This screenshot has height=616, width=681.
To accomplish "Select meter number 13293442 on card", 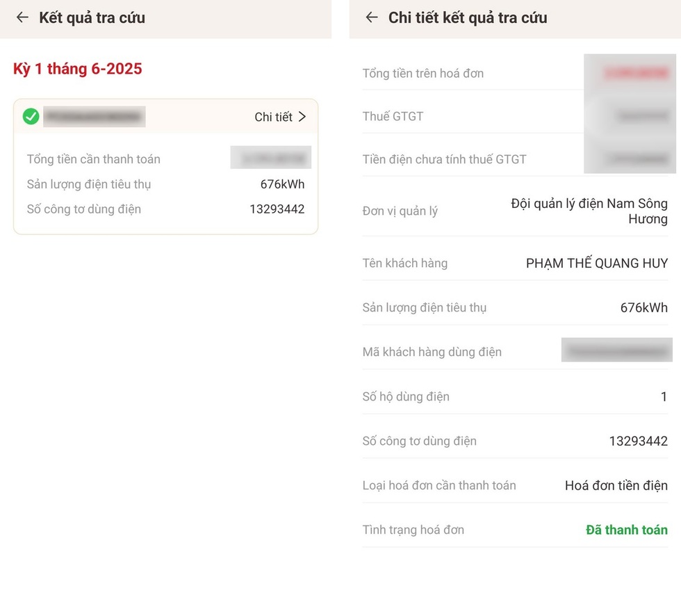I will [277, 209].
